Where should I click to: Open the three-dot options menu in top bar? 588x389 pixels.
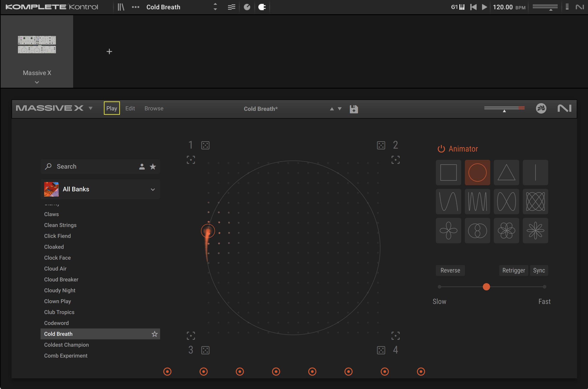136,7
